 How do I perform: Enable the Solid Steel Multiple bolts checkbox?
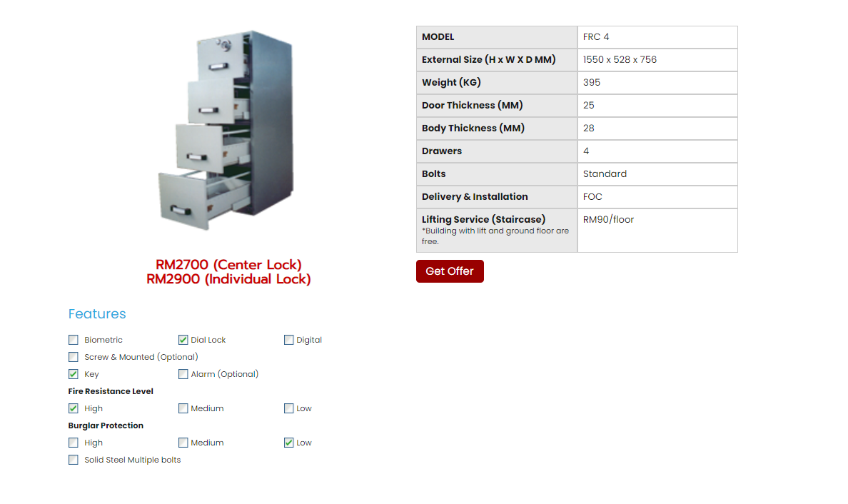pos(74,460)
